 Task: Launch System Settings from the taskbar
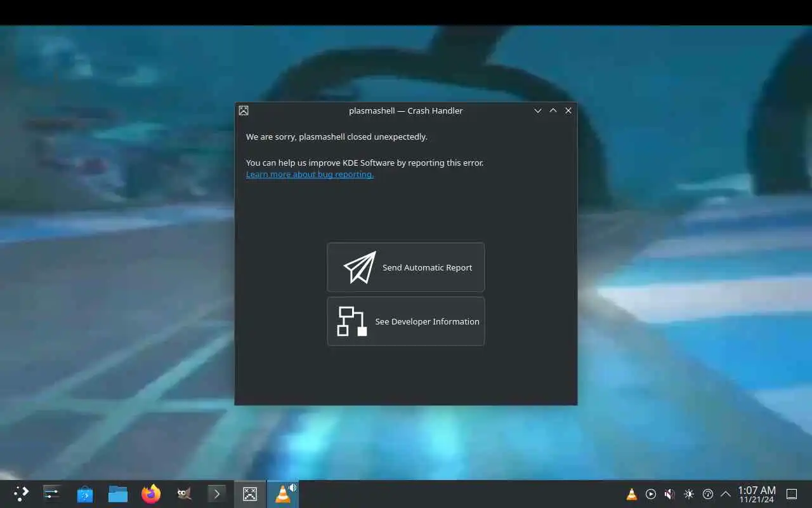point(52,493)
